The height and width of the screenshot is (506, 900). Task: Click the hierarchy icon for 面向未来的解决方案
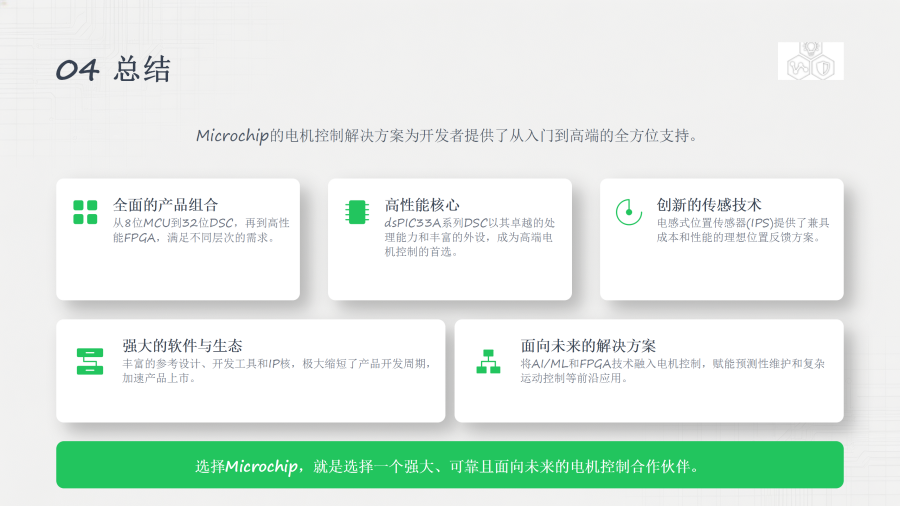488,361
